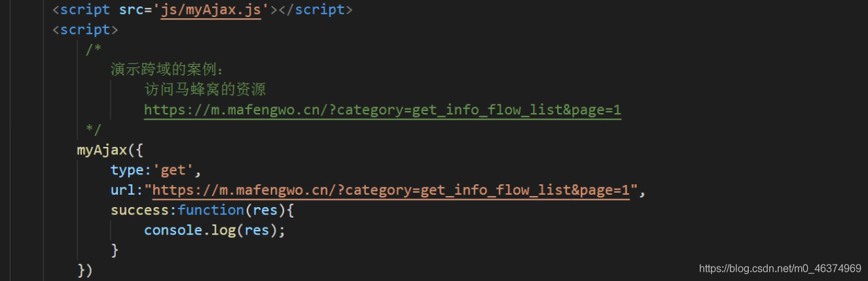Click the comment opening marker /*

pos(93,50)
